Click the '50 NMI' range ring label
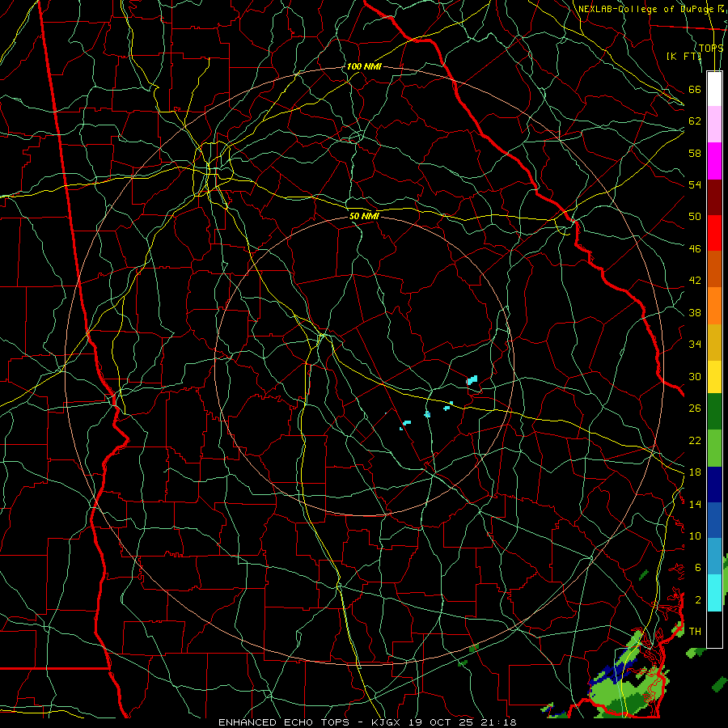 tap(364, 216)
